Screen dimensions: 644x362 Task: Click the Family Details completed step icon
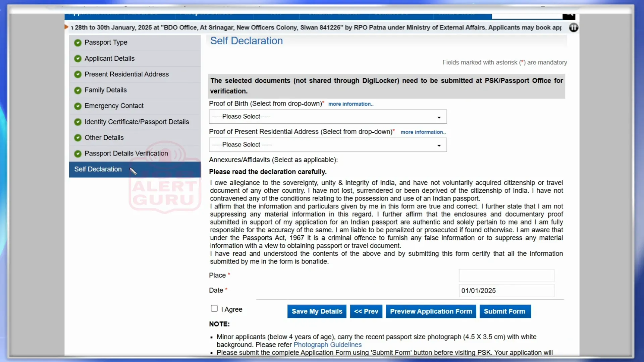[x=77, y=90]
